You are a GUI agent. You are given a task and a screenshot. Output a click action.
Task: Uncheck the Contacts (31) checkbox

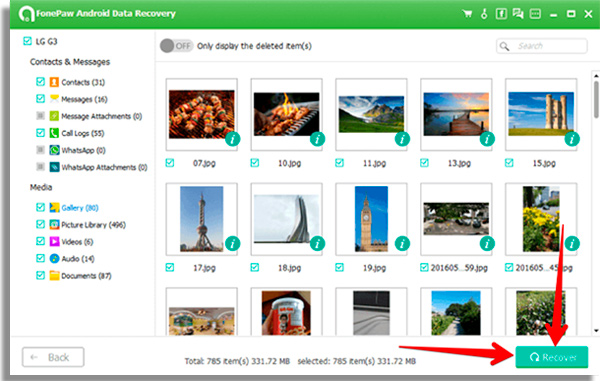coord(40,81)
